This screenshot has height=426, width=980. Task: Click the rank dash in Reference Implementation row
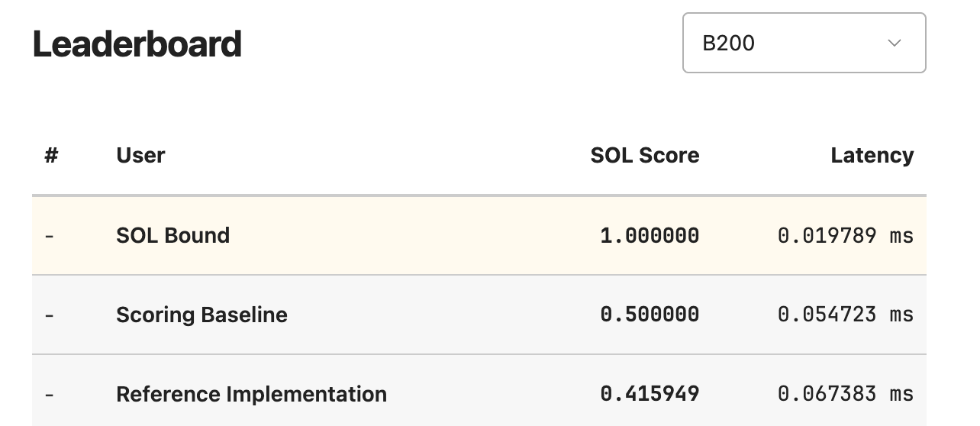point(50,395)
